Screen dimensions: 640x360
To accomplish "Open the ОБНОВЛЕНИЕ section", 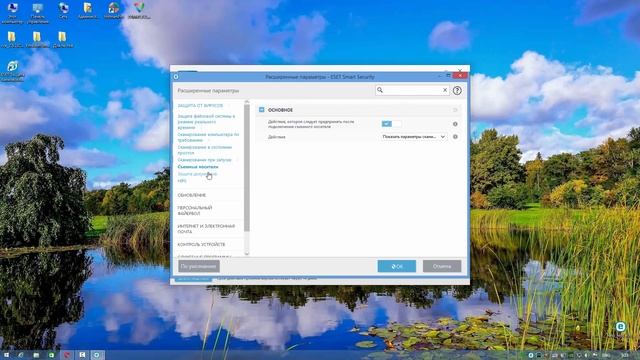I will pos(191,195).
